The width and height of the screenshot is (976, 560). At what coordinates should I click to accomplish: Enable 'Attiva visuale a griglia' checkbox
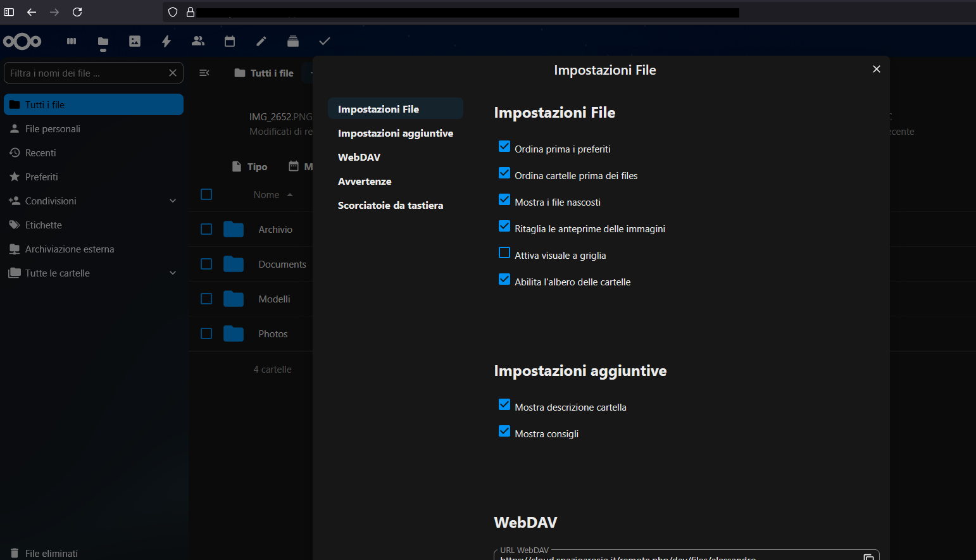click(504, 253)
